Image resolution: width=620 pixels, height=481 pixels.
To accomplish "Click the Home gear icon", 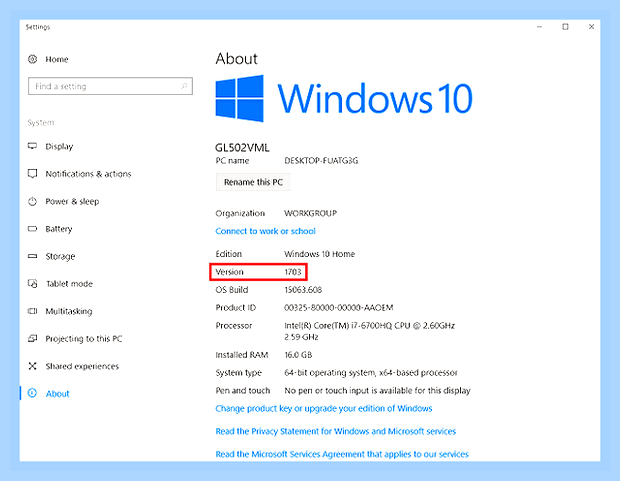I will [x=32, y=59].
